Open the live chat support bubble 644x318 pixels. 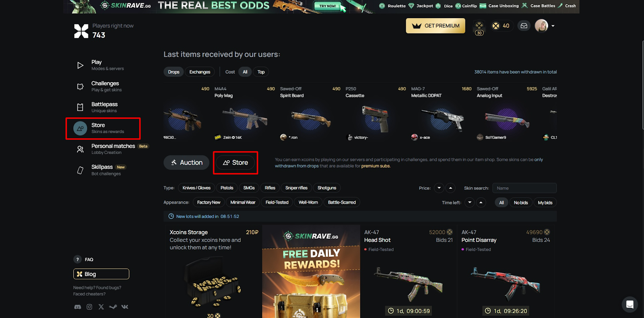click(630, 304)
